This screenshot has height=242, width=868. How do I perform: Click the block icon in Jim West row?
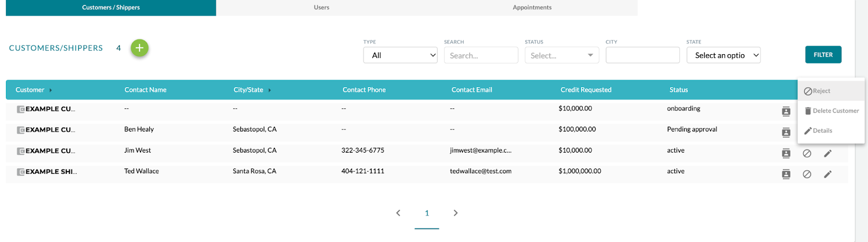pyautogui.click(x=807, y=153)
